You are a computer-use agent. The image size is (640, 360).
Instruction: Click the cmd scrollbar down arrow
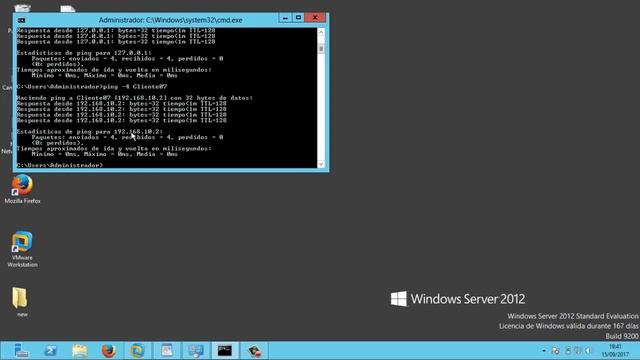point(321,164)
